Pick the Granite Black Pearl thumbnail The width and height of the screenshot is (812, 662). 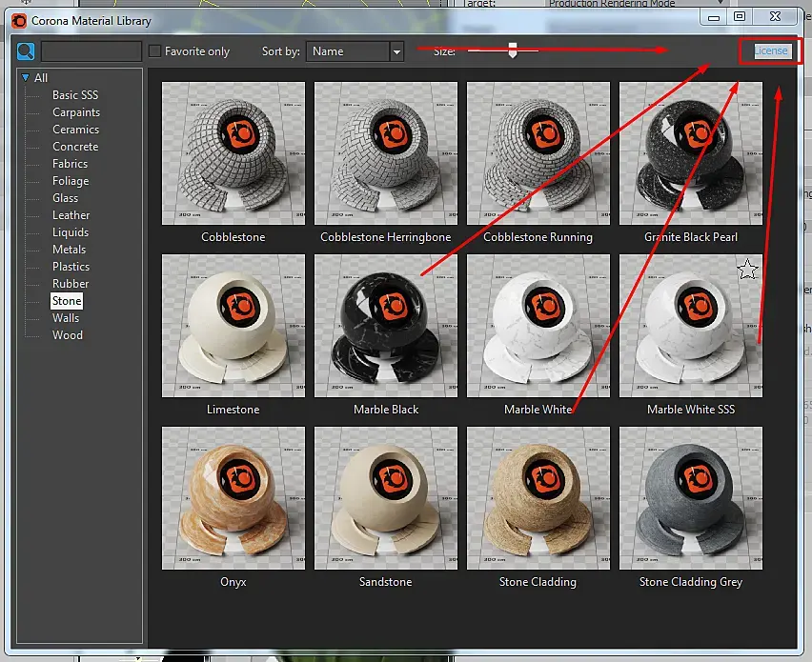click(691, 153)
